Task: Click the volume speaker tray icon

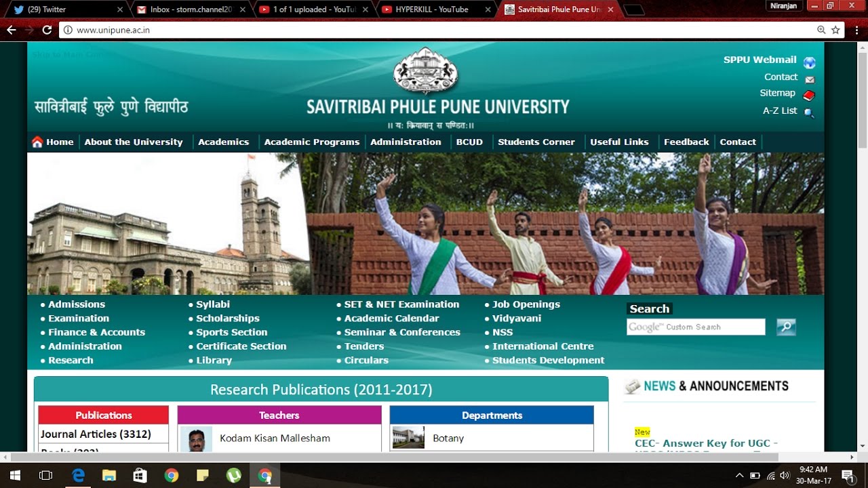Action: [785, 476]
